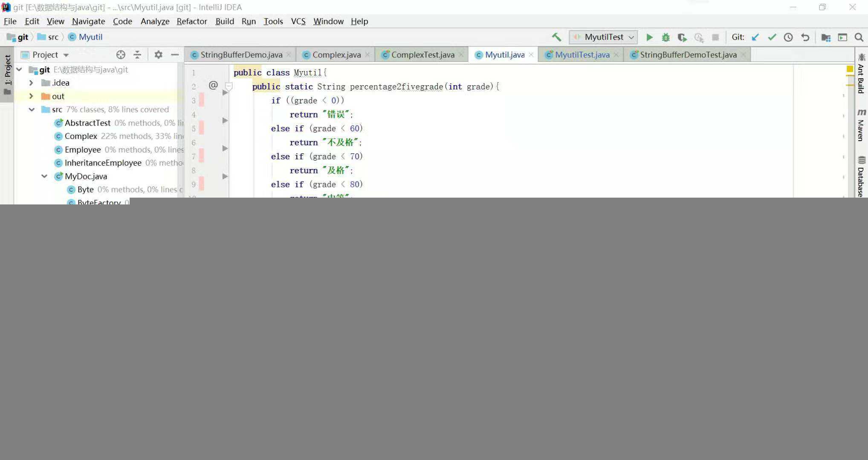Viewport: 868px width, 460px height.
Task: Open the Navigate menu
Action: point(88,21)
